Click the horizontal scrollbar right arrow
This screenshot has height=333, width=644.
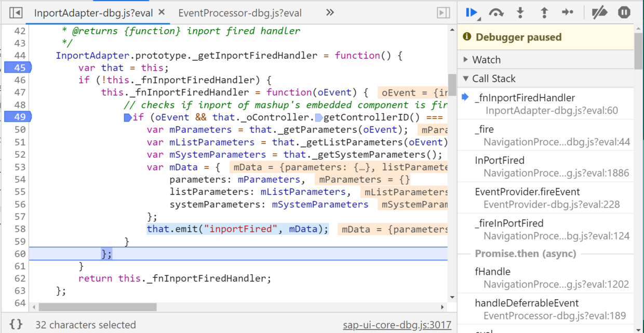click(443, 307)
